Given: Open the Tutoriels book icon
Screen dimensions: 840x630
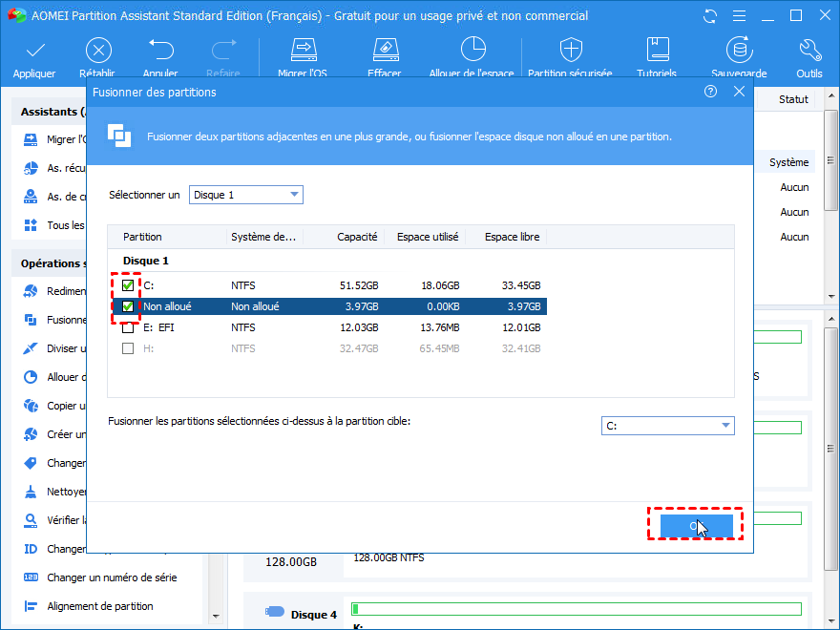Looking at the screenshot, I should click(x=657, y=51).
